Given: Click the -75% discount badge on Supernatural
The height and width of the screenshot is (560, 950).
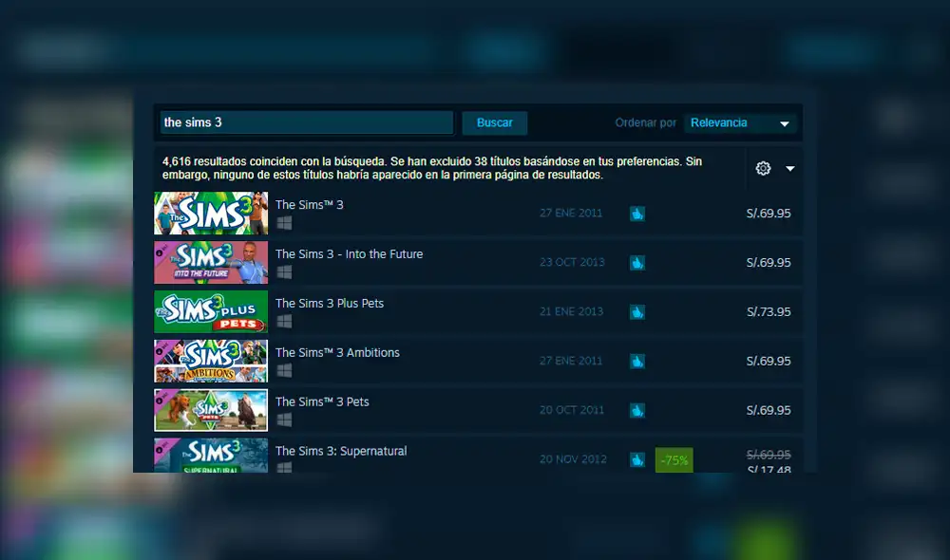Looking at the screenshot, I should (x=674, y=459).
